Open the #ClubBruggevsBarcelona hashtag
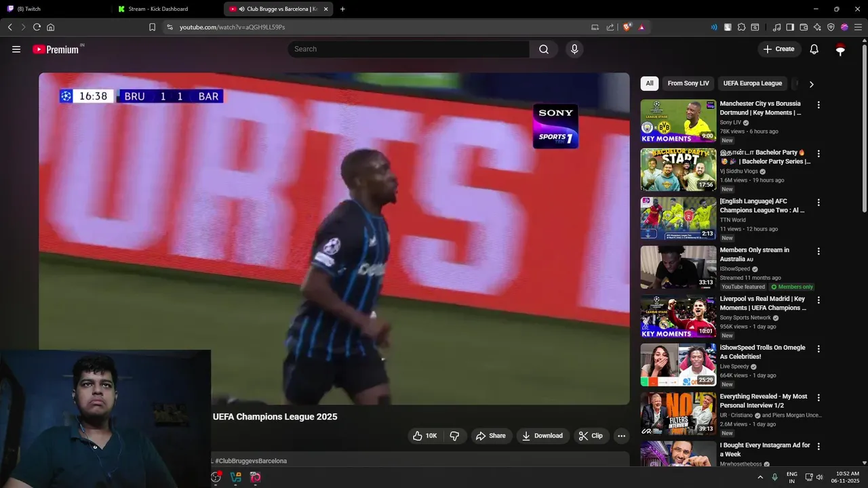The width and height of the screenshot is (868, 488). coord(251,461)
